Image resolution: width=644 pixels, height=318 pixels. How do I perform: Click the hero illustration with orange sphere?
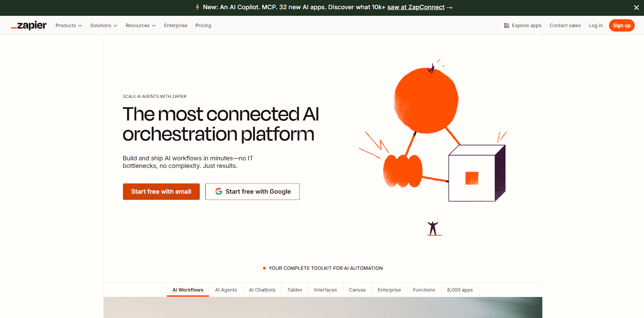[x=433, y=147]
